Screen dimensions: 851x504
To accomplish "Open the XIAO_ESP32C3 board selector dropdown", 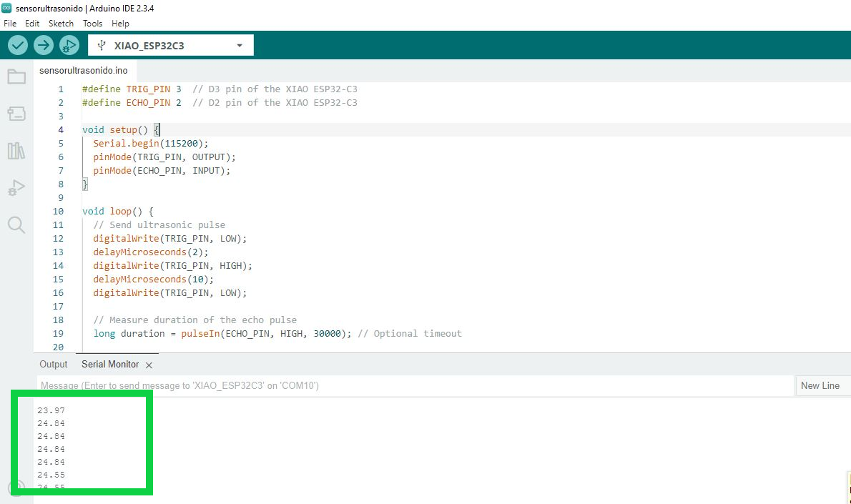I will 170,46.
